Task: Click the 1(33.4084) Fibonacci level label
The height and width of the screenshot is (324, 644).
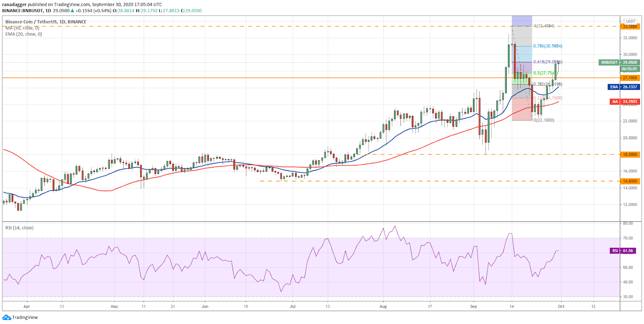Action: [x=544, y=26]
